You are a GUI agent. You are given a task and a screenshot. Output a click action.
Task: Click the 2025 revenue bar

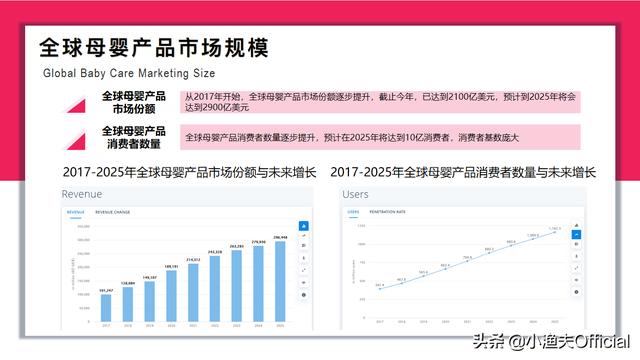point(280,281)
